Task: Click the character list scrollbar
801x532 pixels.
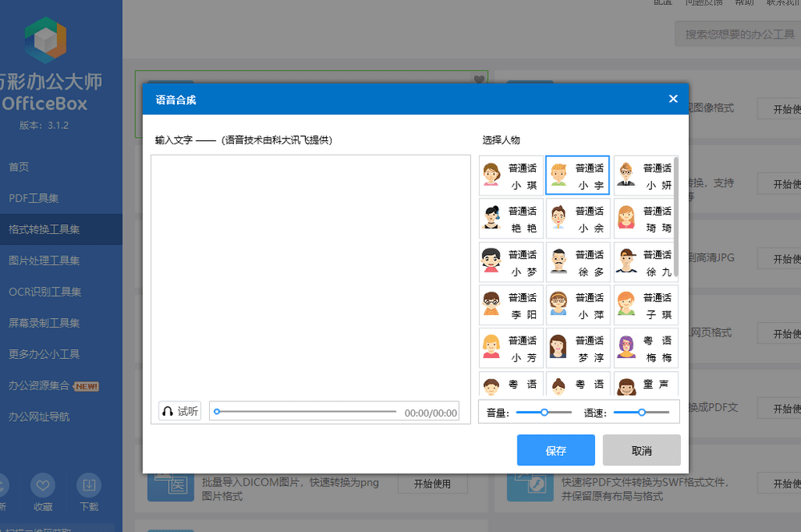Action: [x=677, y=218]
